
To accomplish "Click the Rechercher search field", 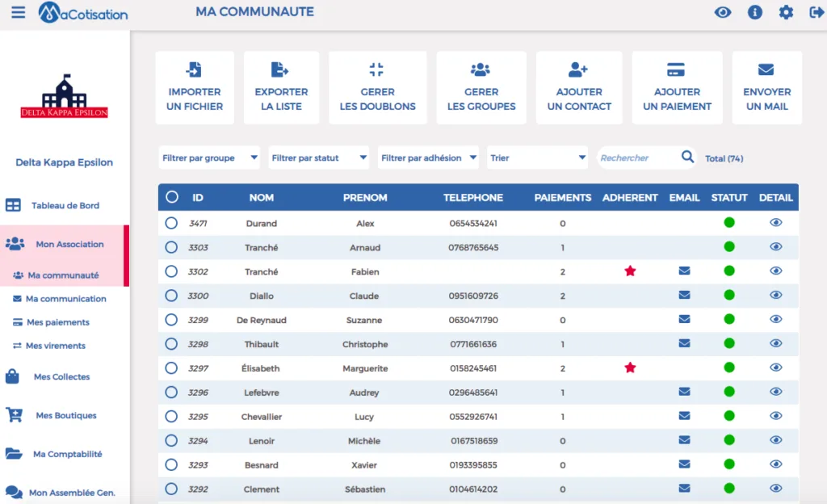I will coord(638,157).
